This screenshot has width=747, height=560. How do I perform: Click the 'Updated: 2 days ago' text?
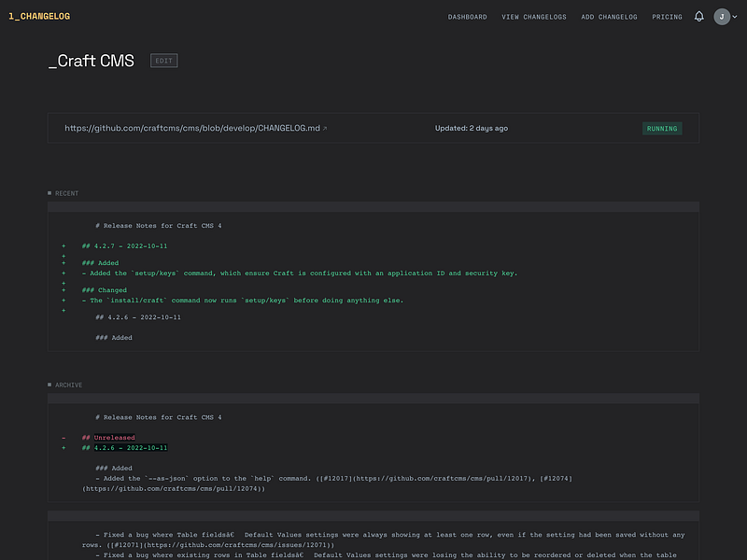point(472,128)
